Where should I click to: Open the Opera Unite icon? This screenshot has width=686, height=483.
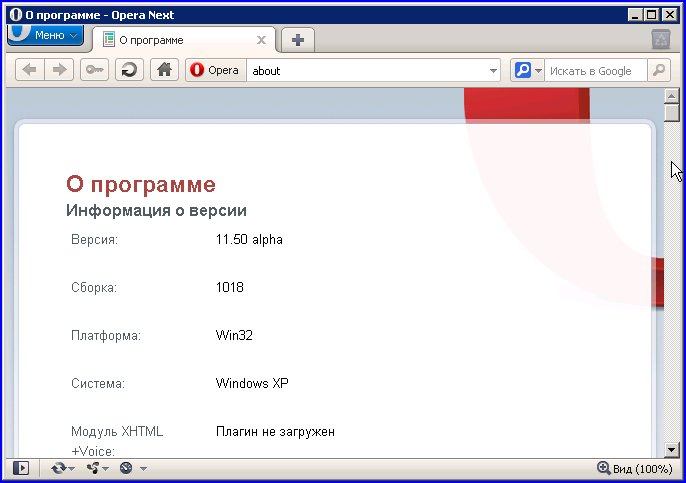click(93, 468)
